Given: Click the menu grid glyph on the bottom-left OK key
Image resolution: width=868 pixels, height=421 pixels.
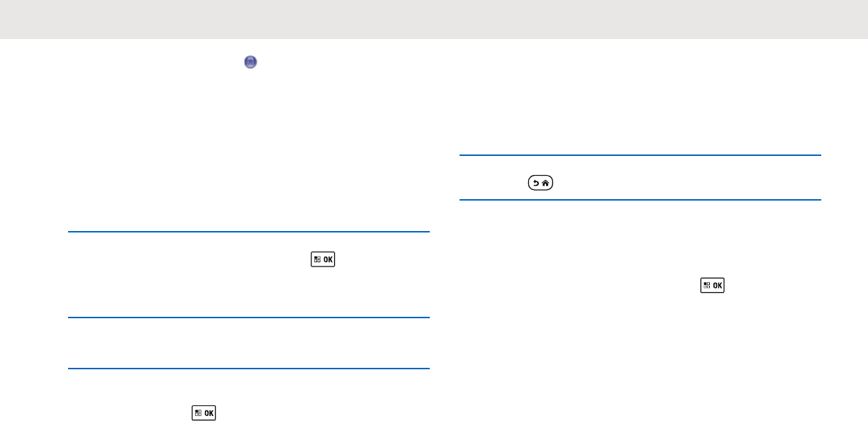Looking at the screenshot, I should pos(198,412).
